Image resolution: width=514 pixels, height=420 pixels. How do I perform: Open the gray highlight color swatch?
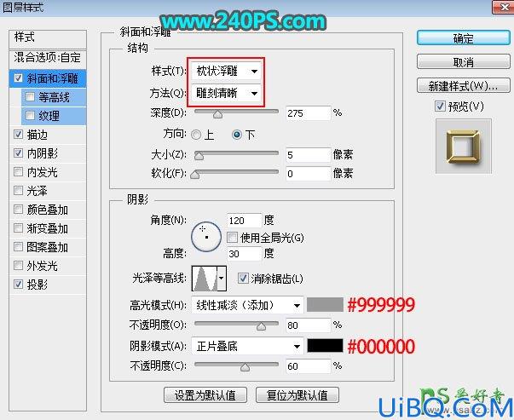[x=325, y=305]
